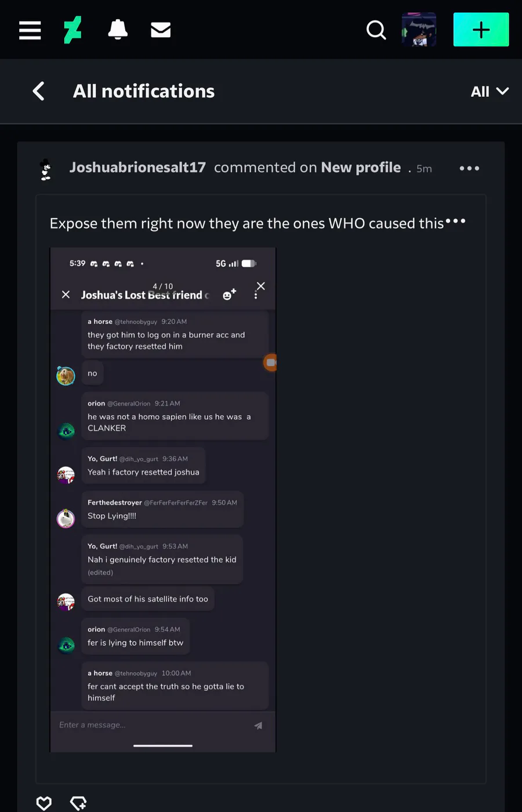522x812 pixels.
Task: Click the Enter a message field
Action: click(x=151, y=725)
